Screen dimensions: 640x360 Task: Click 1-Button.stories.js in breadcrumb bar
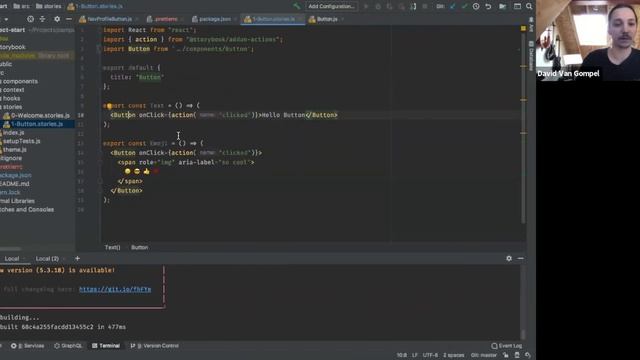pyautogui.click(x=95, y=6)
